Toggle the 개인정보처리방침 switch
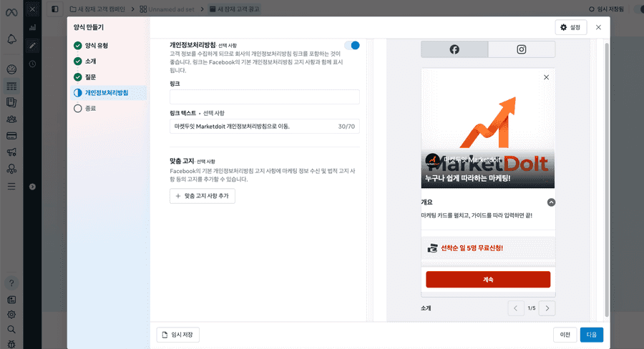This screenshot has width=644, height=349. click(352, 46)
